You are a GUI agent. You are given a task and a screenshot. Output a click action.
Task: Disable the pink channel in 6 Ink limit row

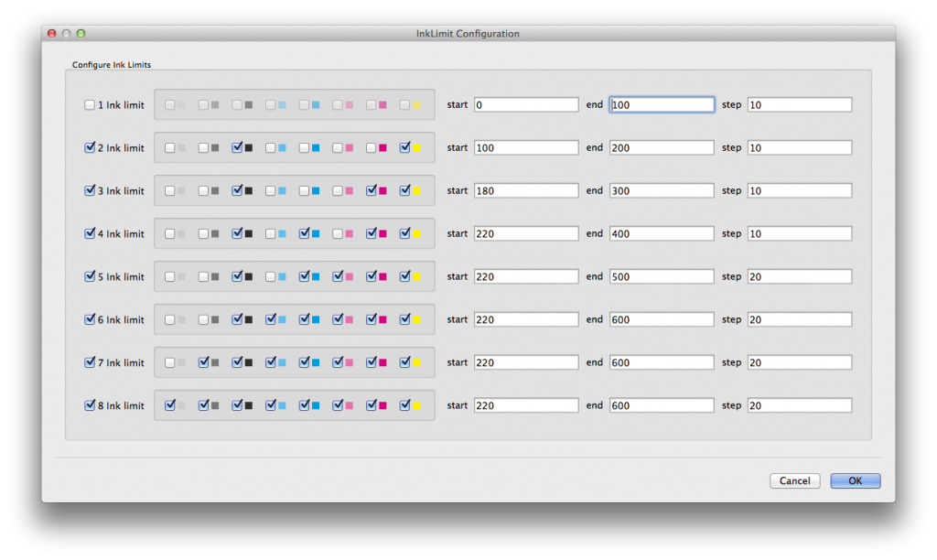337,319
